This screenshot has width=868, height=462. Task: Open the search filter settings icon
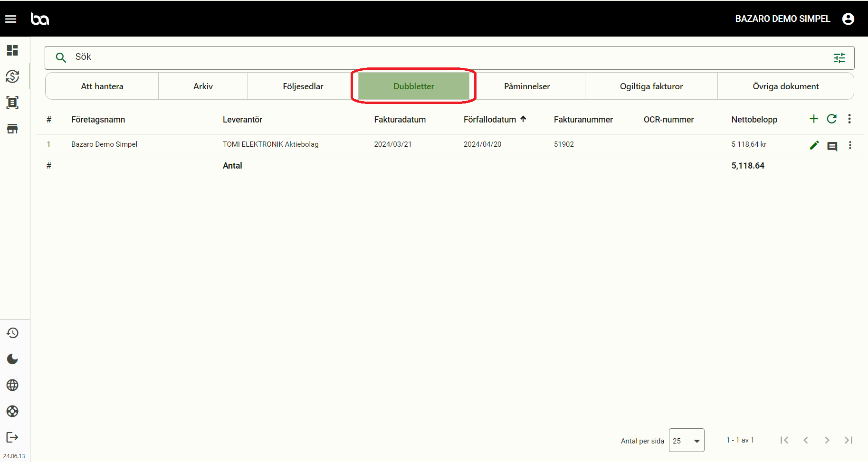[x=839, y=58]
